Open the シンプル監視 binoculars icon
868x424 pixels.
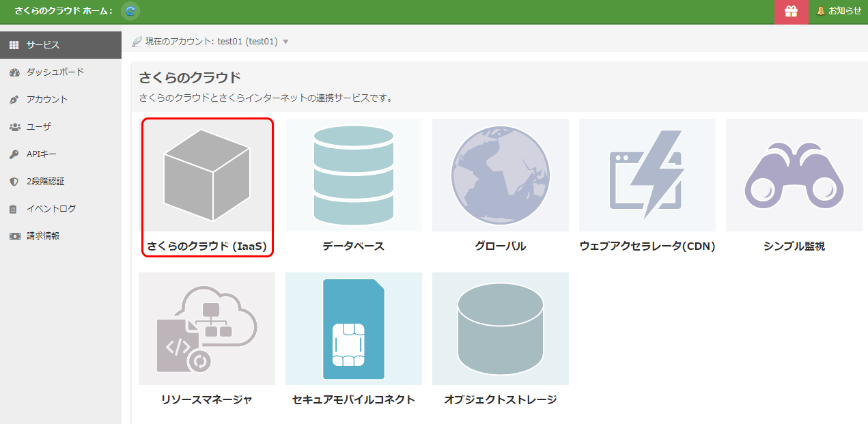coord(794,175)
